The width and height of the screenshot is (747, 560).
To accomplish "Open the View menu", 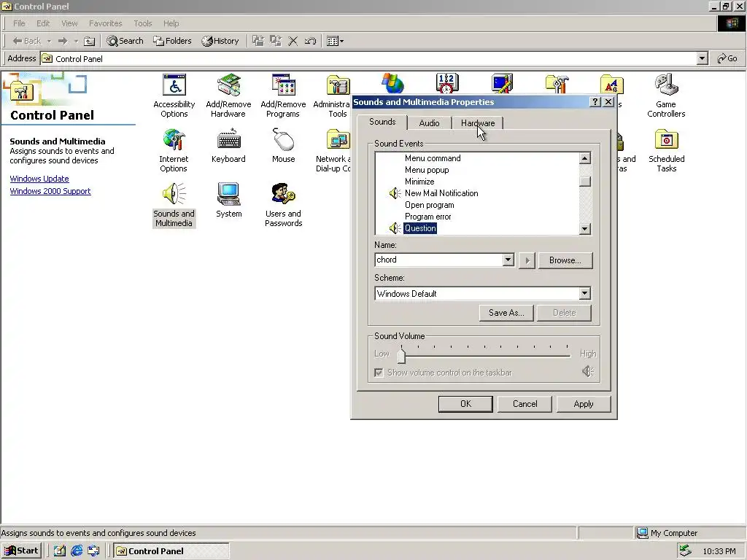I will [69, 23].
